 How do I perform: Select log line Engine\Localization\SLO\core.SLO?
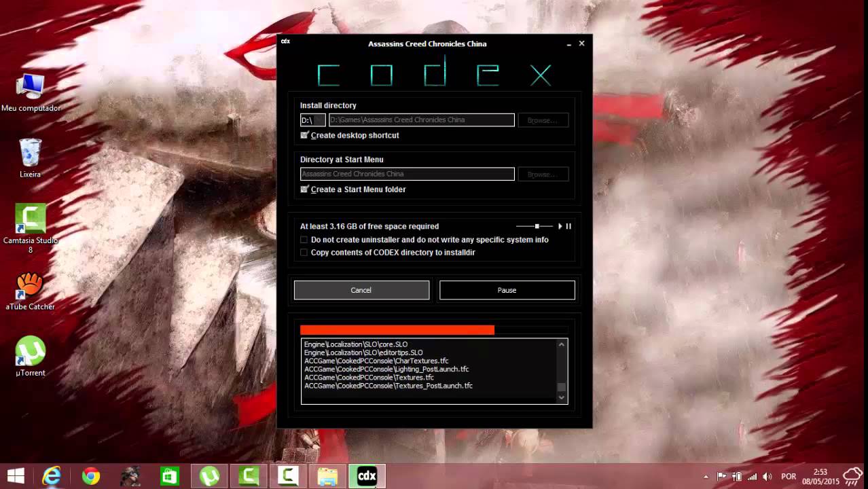pyautogui.click(x=356, y=344)
